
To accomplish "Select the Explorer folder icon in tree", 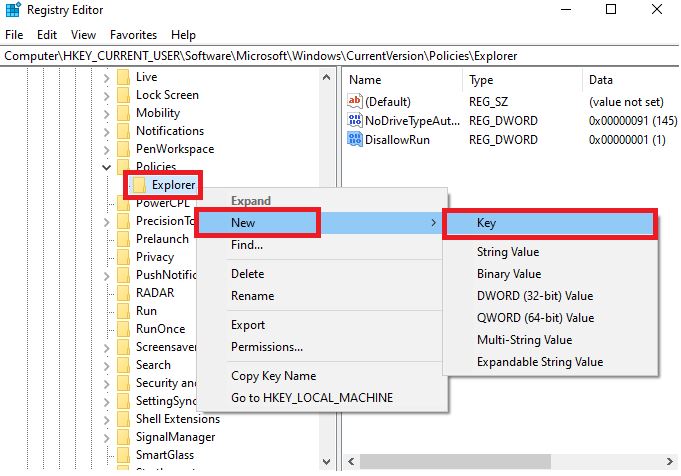I will (x=141, y=185).
